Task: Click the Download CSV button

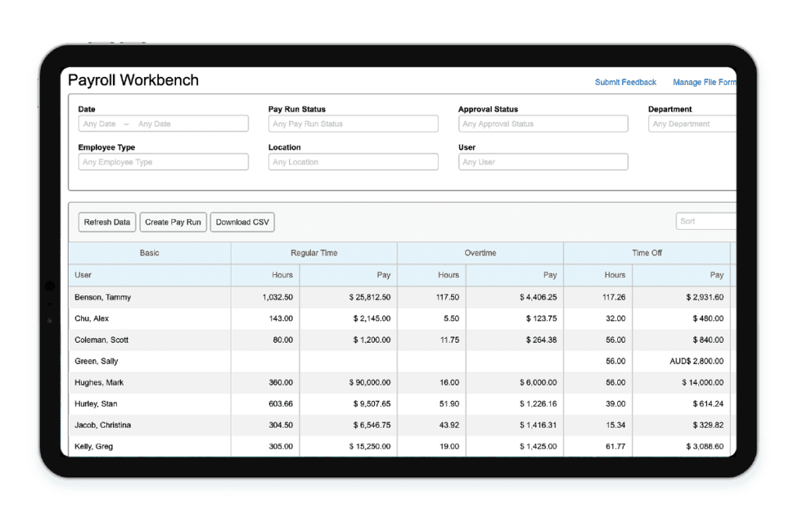Action: pyautogui.click(x=242, y=221)
